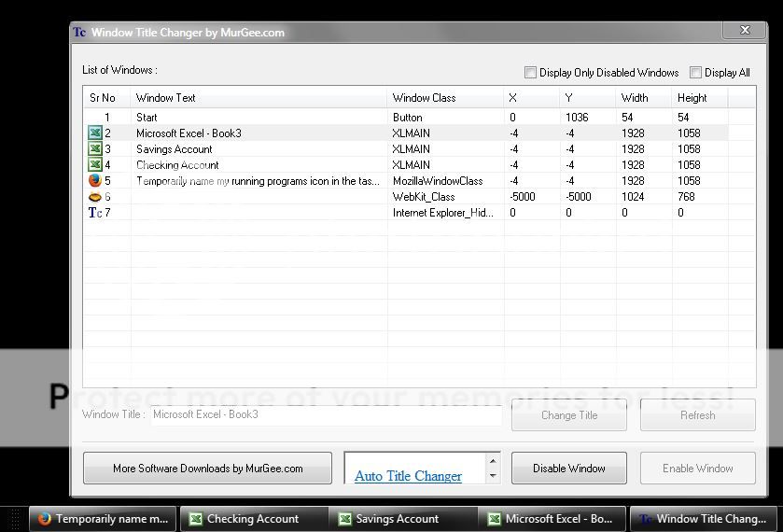Click the Disable Window button
Screen dimensions: 783x532
point(568,469)
